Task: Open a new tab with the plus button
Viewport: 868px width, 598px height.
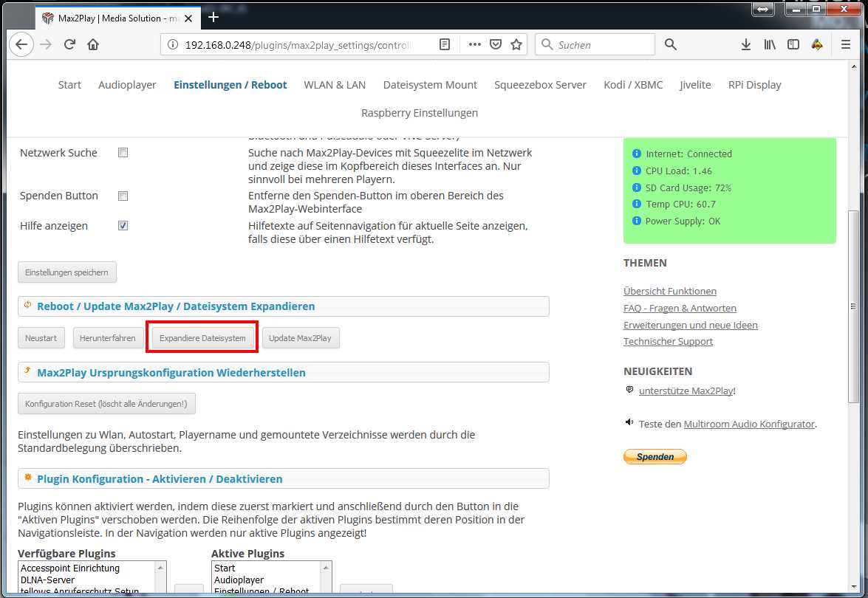Action: click(213, 18)
